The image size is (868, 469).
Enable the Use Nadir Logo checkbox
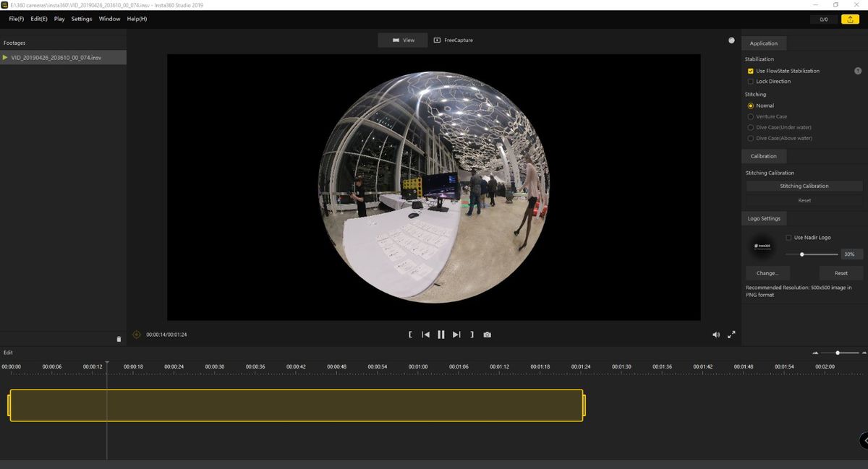tap(788, 237)
